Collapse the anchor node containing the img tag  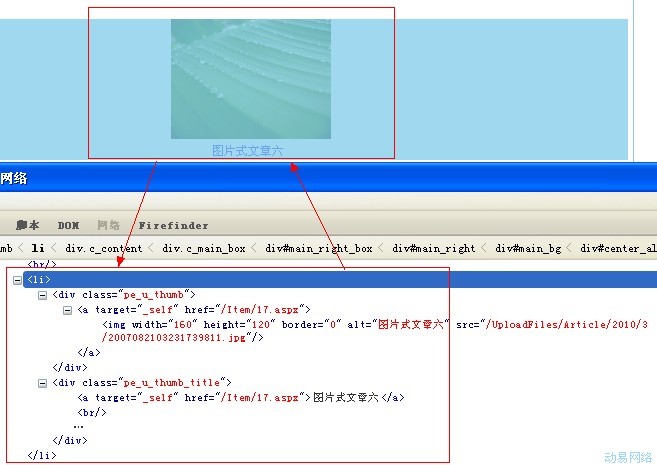pyautogui.click(x=67, y=310)
